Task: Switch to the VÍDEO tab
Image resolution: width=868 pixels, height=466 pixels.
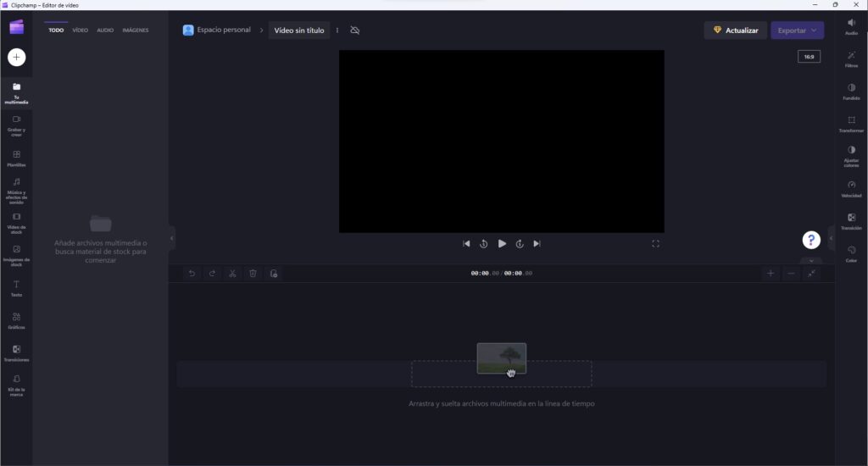Action: pyautogui.click(x=80, y=31)
